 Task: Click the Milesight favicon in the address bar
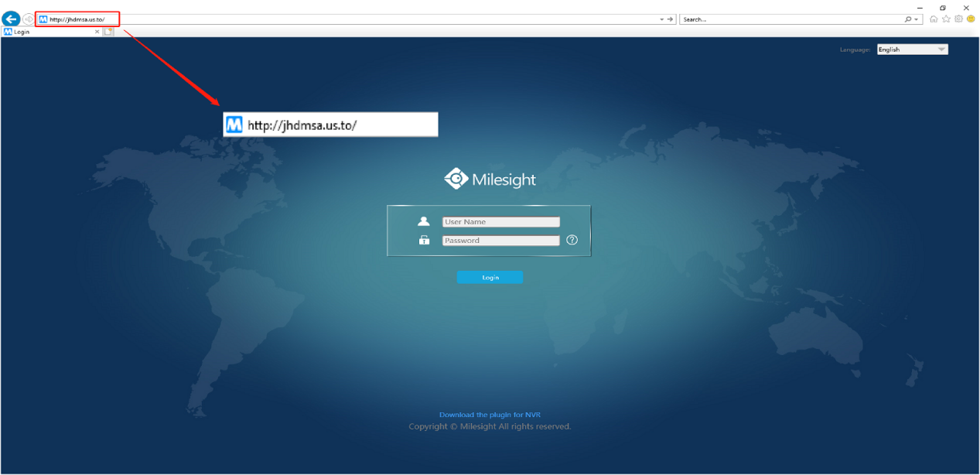pos(43,19)
